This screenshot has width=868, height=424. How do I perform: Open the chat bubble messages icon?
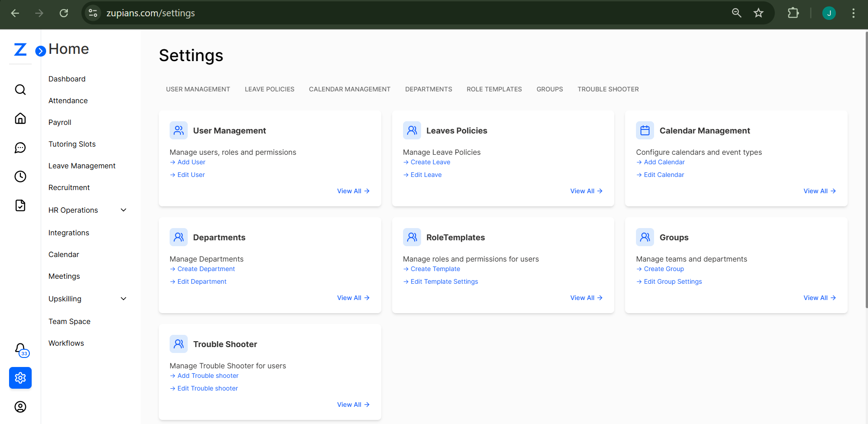[x=20, y=148]
